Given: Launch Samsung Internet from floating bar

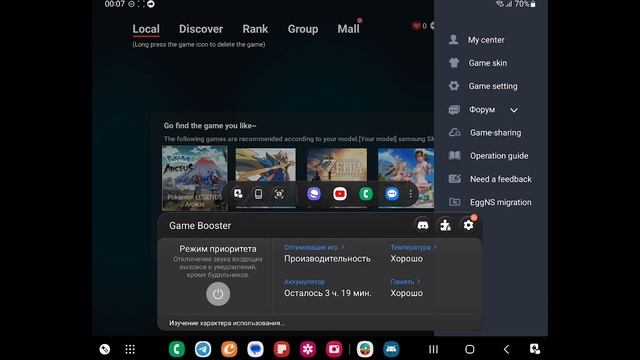Looking at the screenshot, I should click(314, 193).
